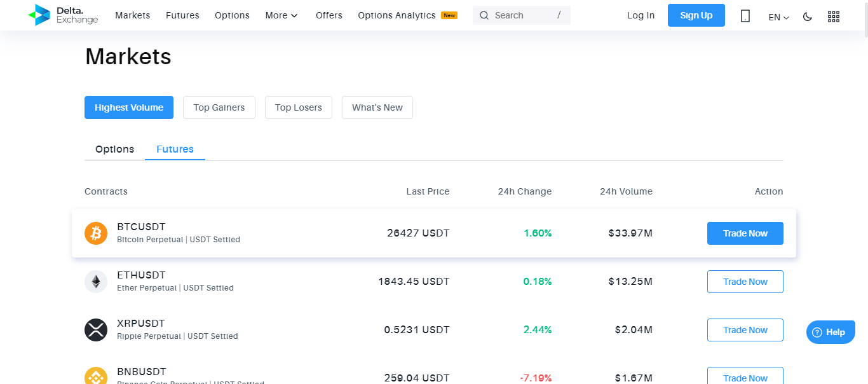Open the Help chat widget
868x384 pixels.
[831, 332]
